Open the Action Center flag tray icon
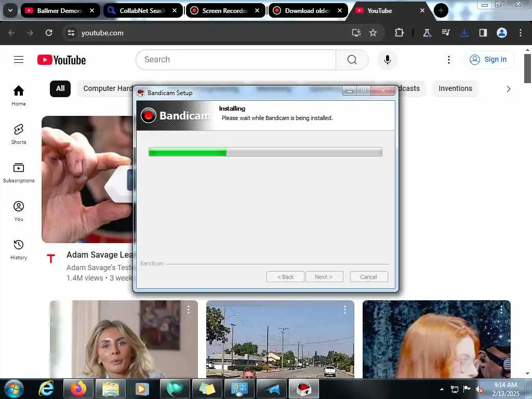Screen dimensions: 532x399 (467, 389)
